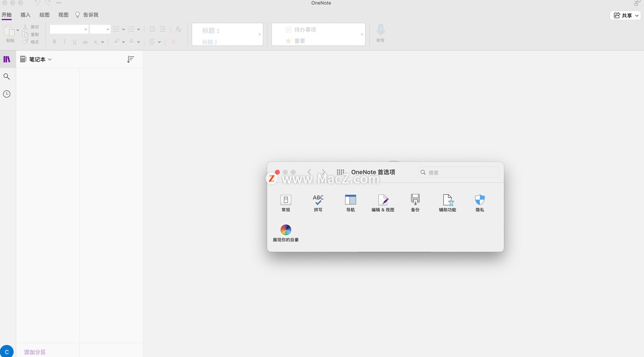Click the 格式 format painter button
The height and width of the screenshot is (357, 644).
31,42
